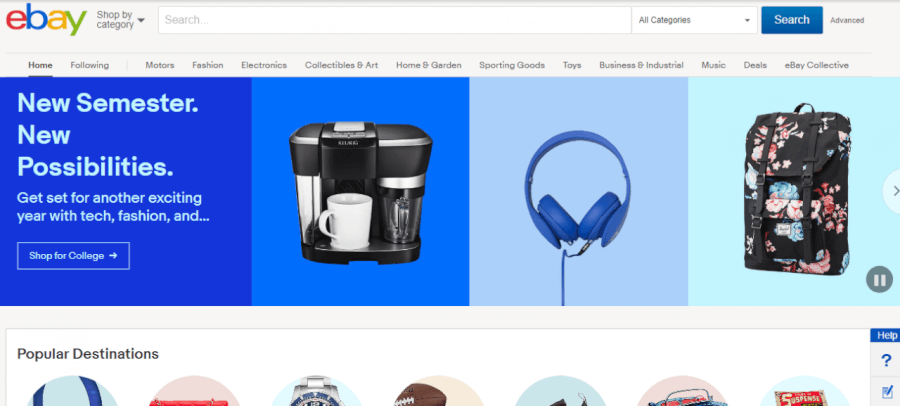Click the help question mark icon
Screen dimensions: 900x406
click(x=886, y=361)
